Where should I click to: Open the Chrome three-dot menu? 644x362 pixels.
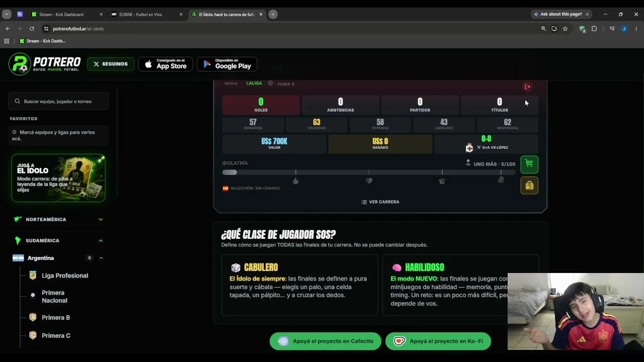(636, 29)
